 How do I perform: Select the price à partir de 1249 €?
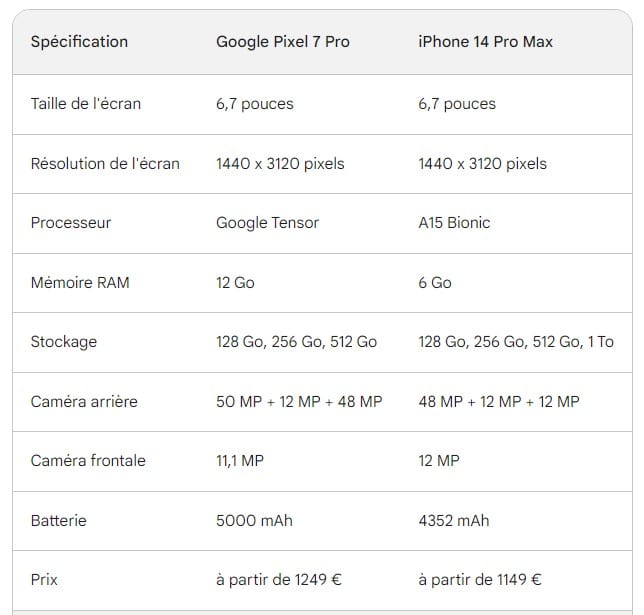pos(280,580)
